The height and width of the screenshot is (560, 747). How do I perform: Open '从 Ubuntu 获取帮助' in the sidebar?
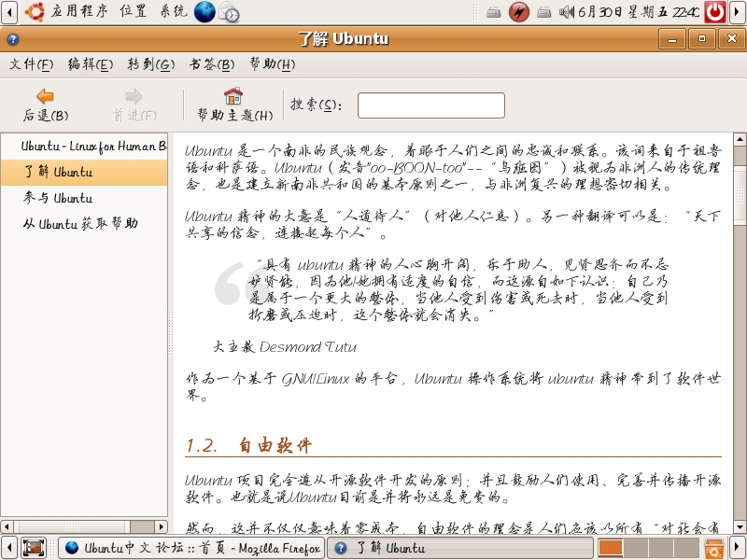pos(84,223)
